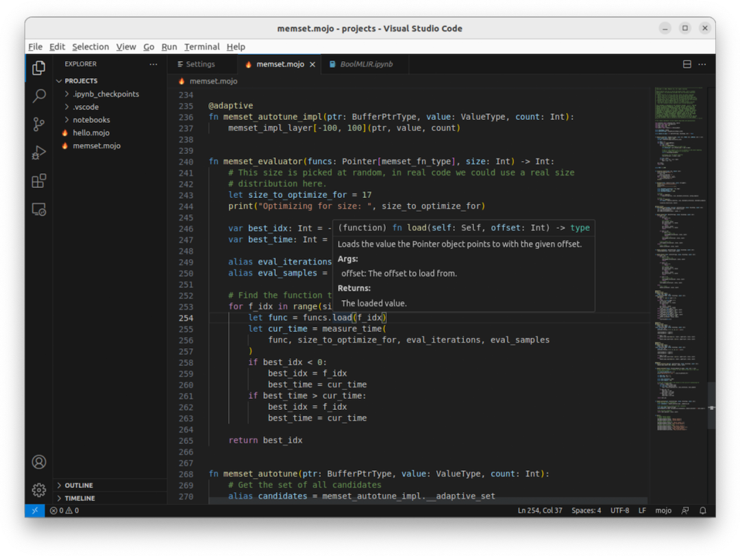Image resolution: width=740 pixels, height=560 pixels.
Task: Click the notifications bell in status bar
Action: 702,511
